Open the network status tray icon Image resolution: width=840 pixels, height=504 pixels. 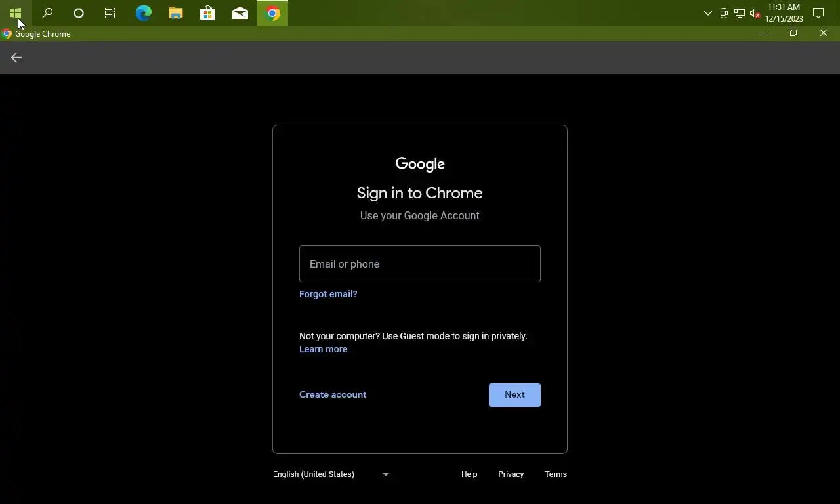pos(740,13)
